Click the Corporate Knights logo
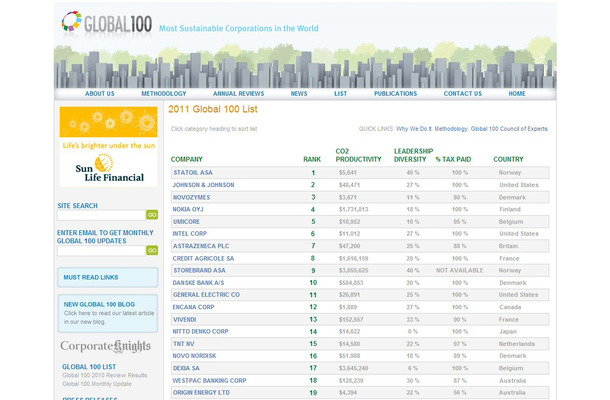610x400 pixels. (x=105, y=346)
